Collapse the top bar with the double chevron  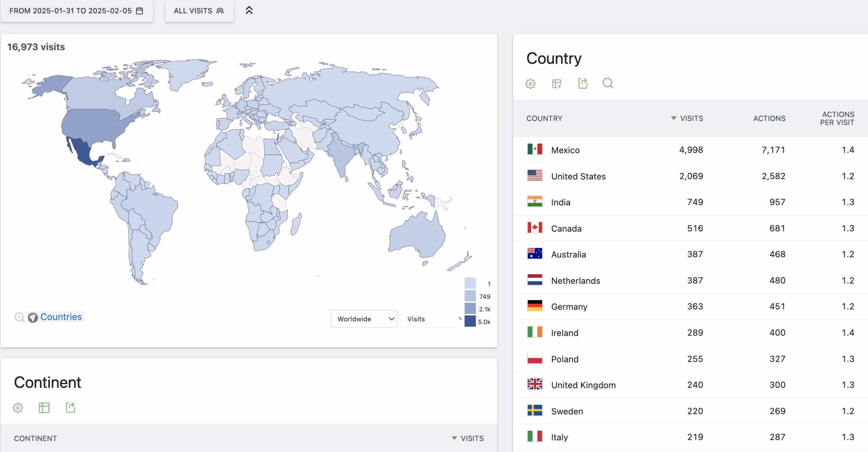click(249, 11)
